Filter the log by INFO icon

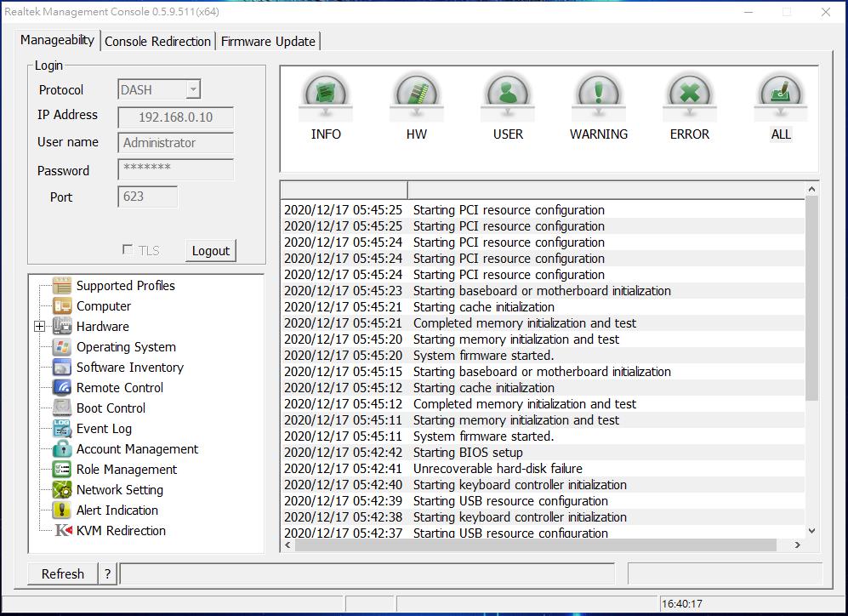click(326, 94)
